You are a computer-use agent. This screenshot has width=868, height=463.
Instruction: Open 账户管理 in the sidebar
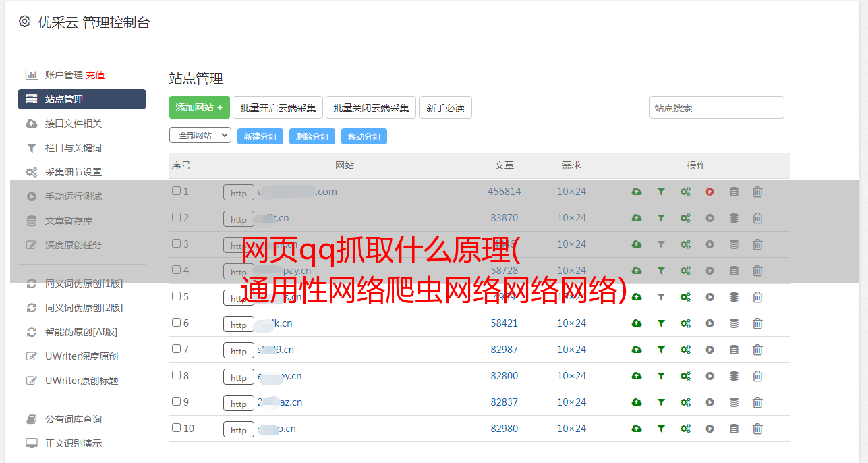63,75
